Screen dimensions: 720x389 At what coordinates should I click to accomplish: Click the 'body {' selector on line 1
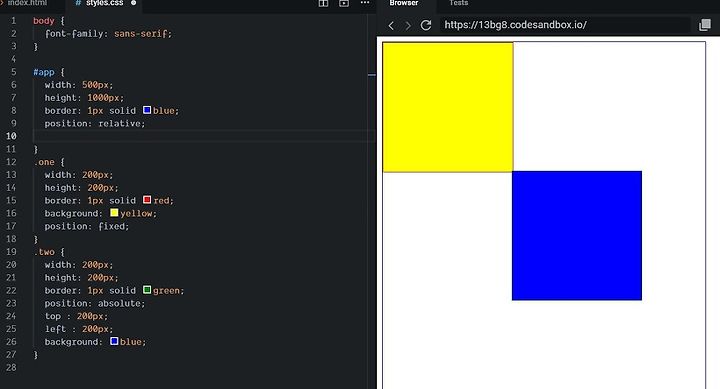49,21
